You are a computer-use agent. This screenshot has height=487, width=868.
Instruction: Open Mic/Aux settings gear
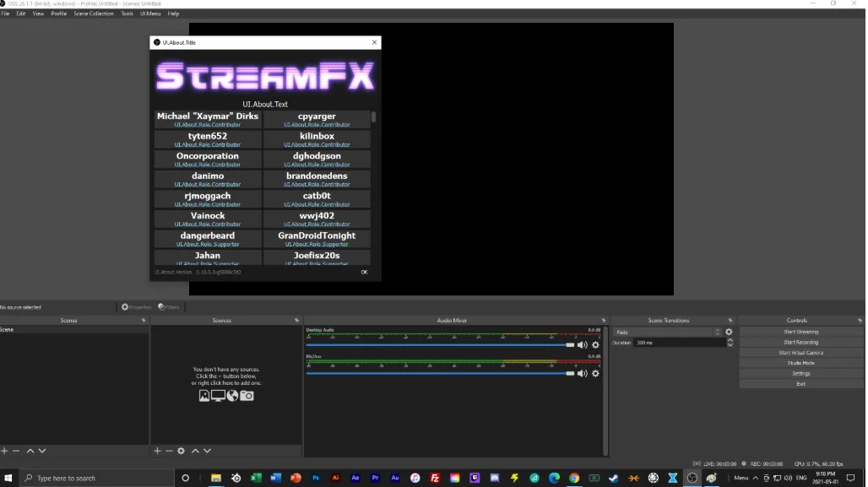point(595,374)
